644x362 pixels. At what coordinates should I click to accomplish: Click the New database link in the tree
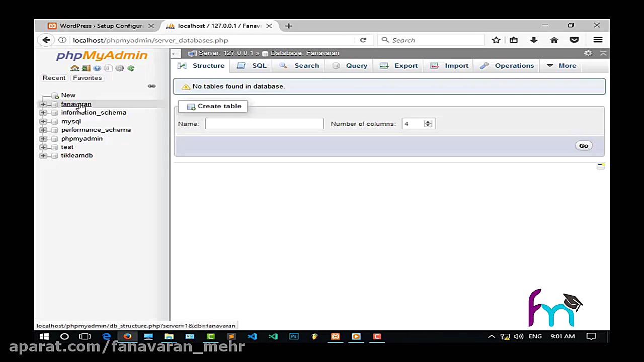point(68,95)
